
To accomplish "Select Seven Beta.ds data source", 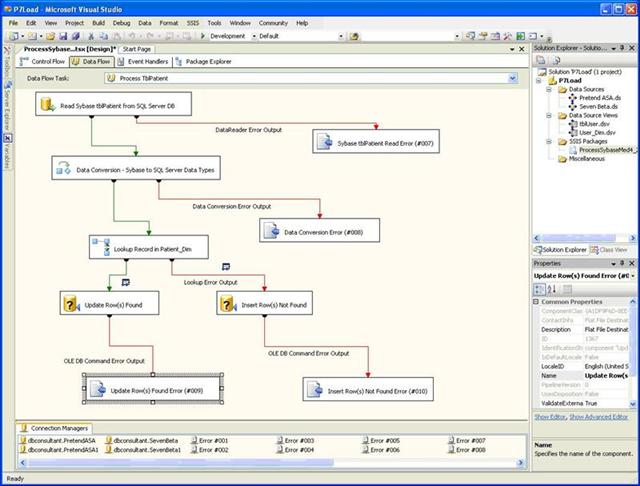I will [x=593, y=107].
